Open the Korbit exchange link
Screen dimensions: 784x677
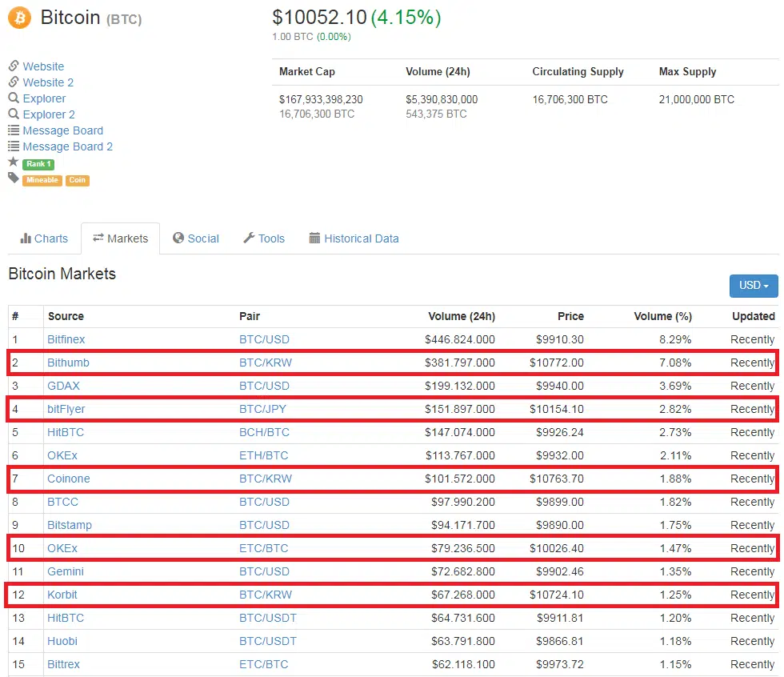tap(62, 595)
